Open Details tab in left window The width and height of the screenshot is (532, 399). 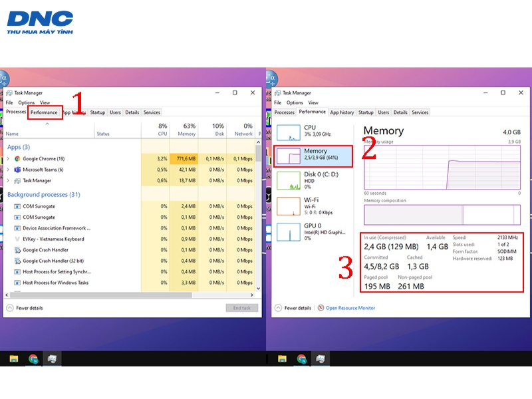[x=132, y=112]
